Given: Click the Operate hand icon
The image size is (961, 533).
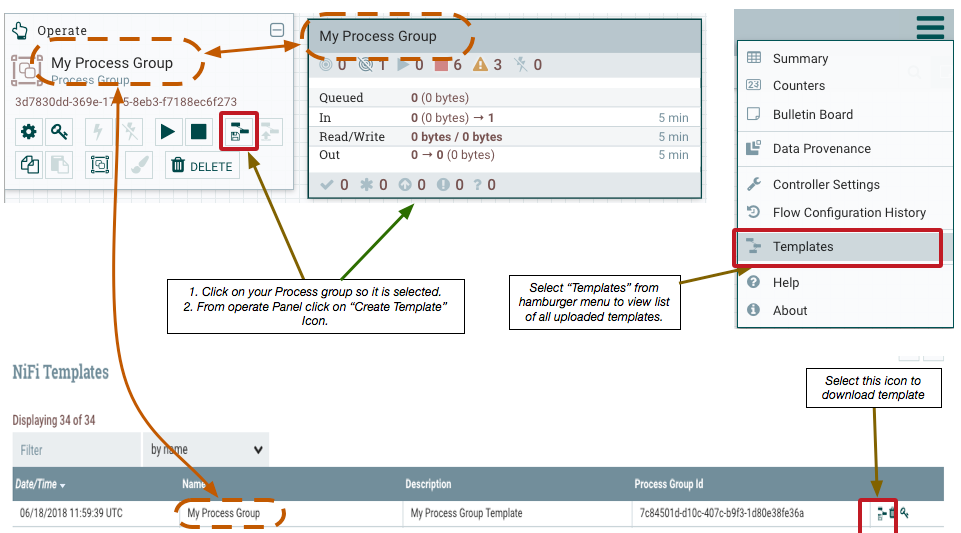Looking at the screenshot, I should click(20, 29).
